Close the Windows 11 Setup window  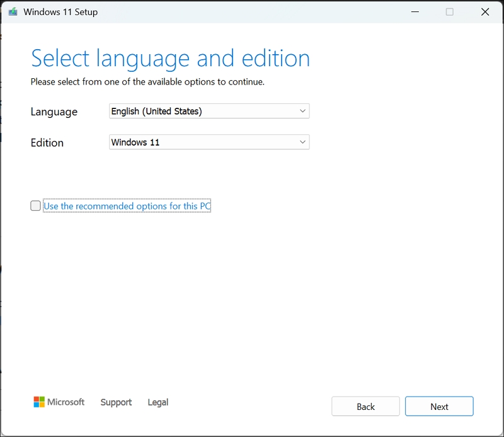click(x=485, y=12)
